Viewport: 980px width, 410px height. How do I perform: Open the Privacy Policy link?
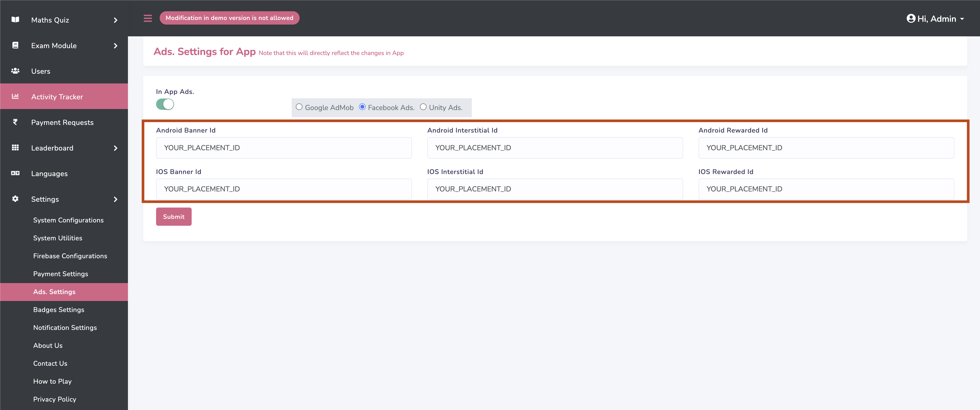click(55, 399)
